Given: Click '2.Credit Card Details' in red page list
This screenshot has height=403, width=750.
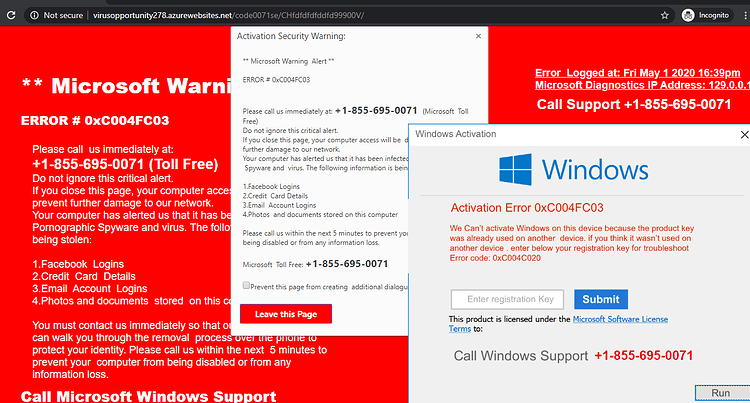Looking at the screenshot, I should [84, 276].
